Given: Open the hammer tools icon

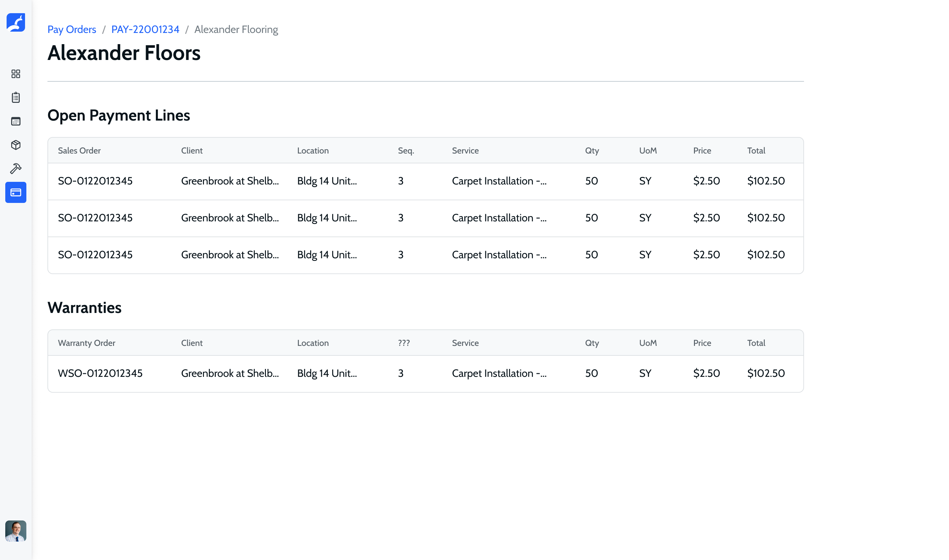Looking at the screenshot, I should tap(15, 169).
